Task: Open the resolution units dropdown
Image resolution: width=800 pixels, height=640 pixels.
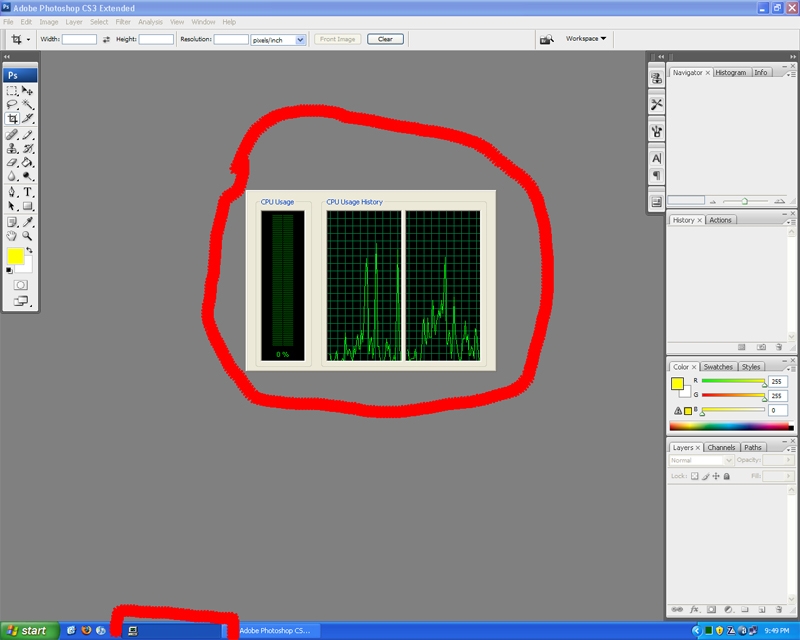Action: 300,39
